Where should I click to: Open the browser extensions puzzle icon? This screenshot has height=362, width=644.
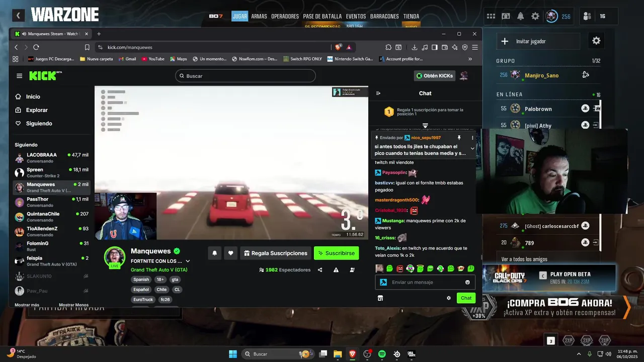[x=388, y=47]
